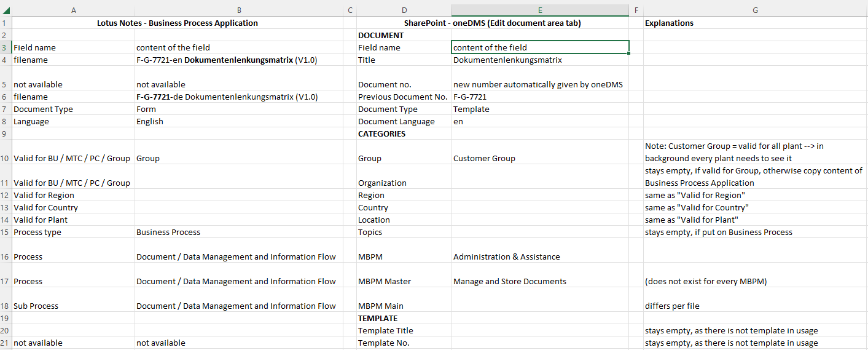Select column A header
Image resolution: width=868 pixels, height=350 pixels.
[x=73, y=10]
